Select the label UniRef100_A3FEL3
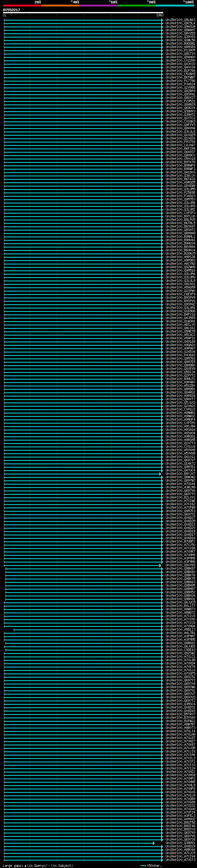197x868 pixels. click(x=180, y=816)
